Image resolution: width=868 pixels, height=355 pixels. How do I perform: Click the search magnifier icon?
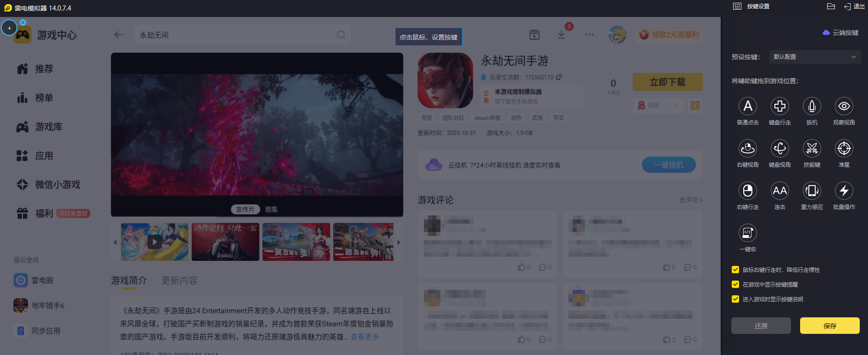[x=341, y=35]
